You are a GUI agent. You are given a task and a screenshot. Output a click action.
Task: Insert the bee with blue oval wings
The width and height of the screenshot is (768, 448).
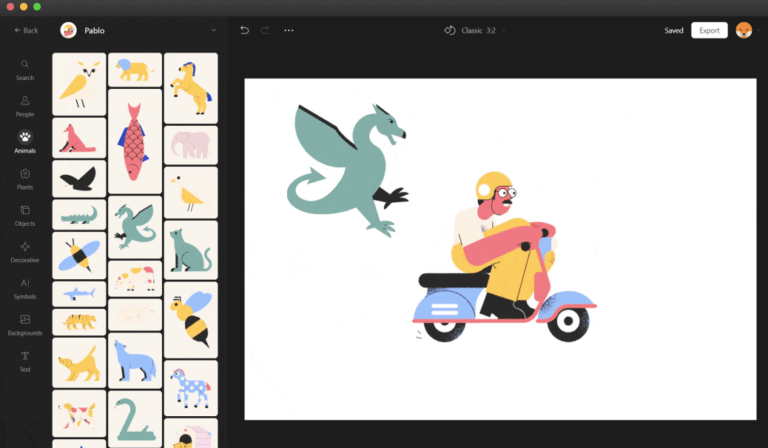(79, 256)
